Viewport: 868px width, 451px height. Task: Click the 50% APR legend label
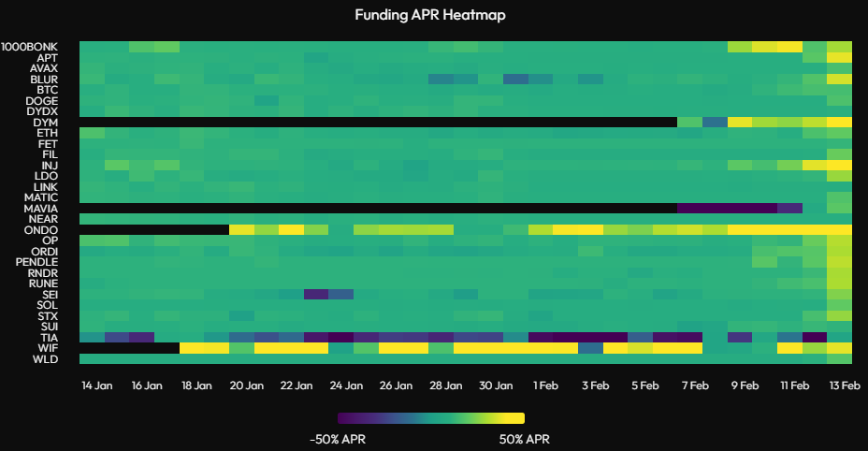(524, 440)
